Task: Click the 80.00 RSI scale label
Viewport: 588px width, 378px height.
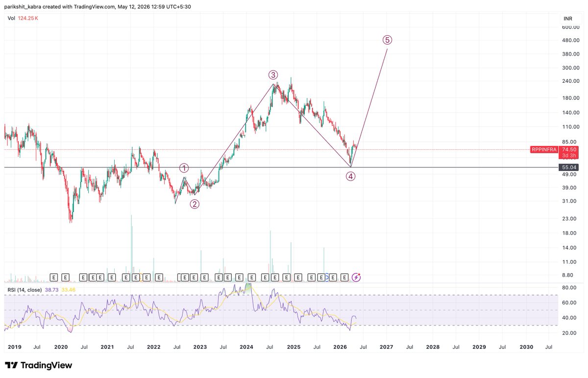Action: click(x=570, y=287)
